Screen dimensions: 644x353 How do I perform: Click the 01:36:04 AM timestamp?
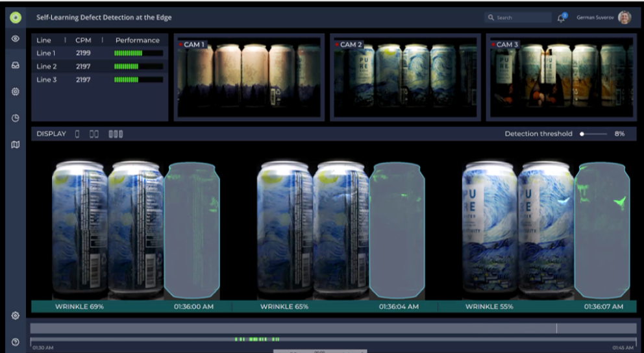(399, 307)
